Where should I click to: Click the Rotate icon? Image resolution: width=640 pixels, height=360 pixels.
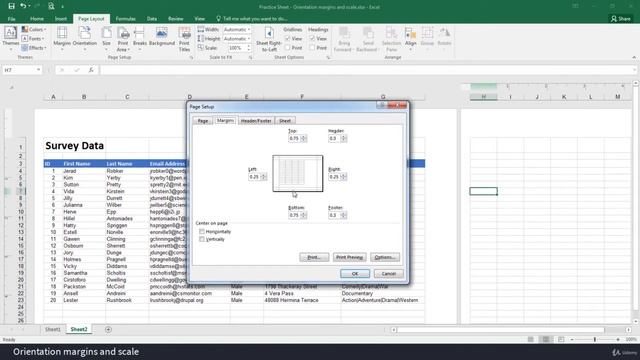(x=444, y=33)
